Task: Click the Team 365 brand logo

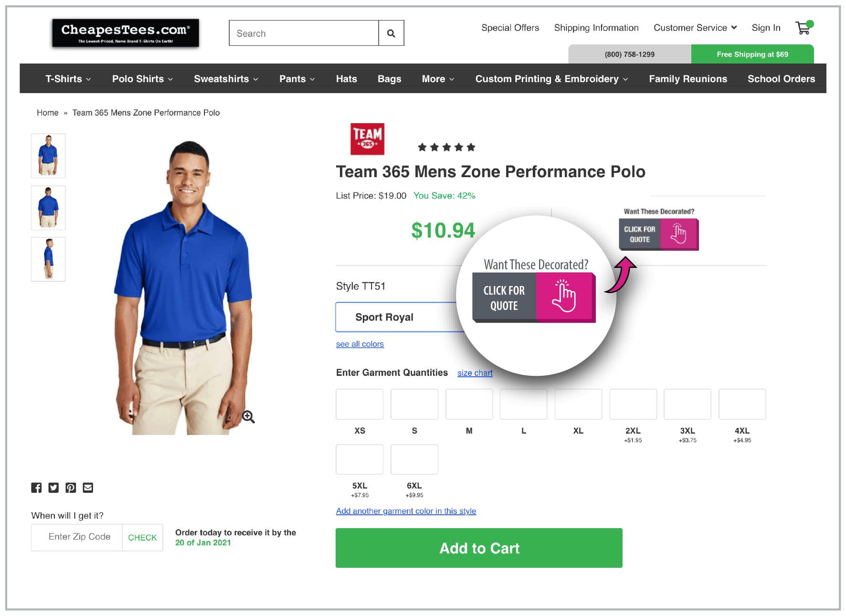Action: pos(367,139)
